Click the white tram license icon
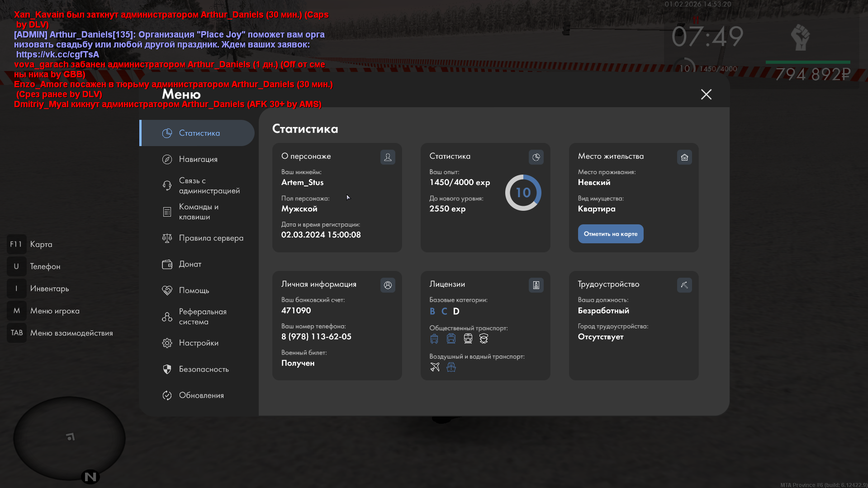The image size is (868, 488). point(468,339)
